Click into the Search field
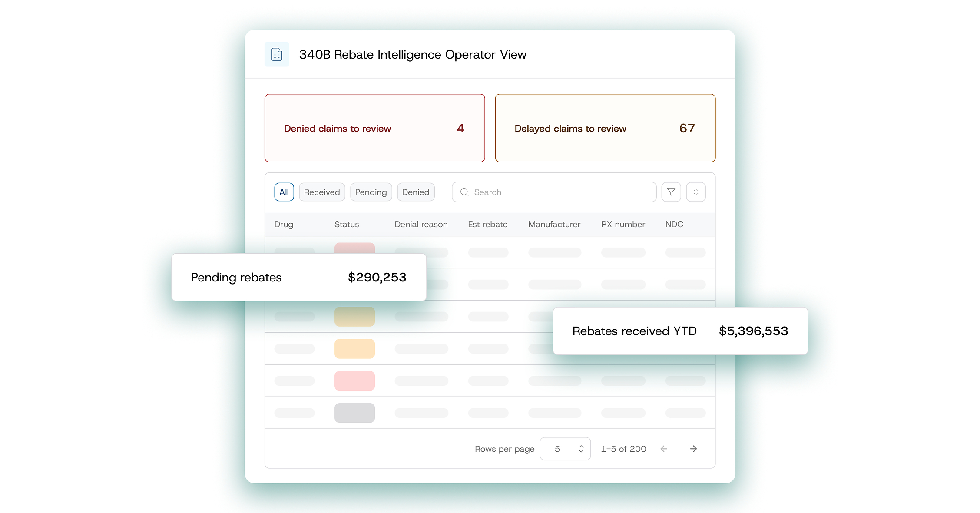Image resolution: width=980 pixels, height=513 pixels. tap(554, 192)
